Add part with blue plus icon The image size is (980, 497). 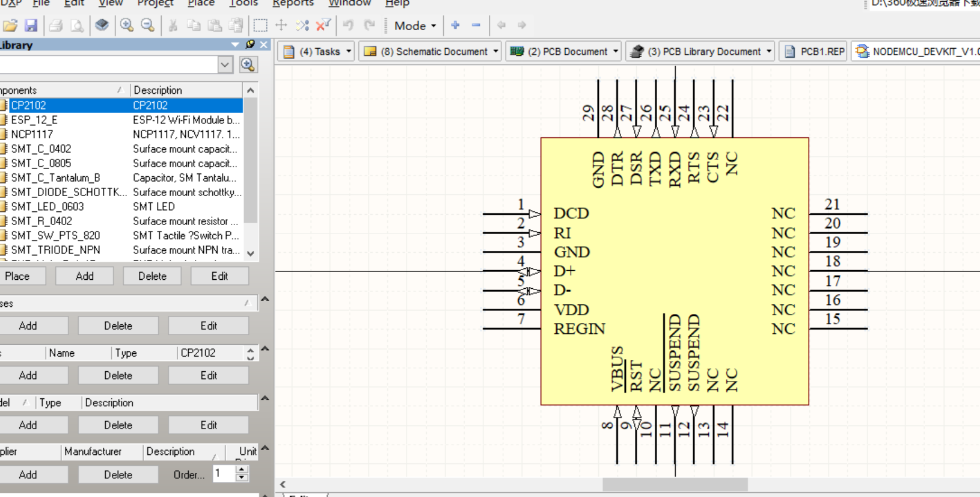tap(455, 25)
